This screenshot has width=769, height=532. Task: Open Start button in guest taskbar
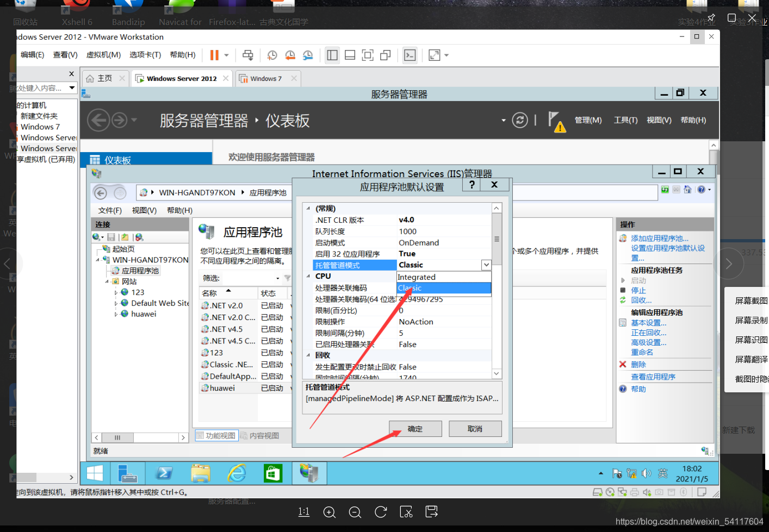coord(95,473)
